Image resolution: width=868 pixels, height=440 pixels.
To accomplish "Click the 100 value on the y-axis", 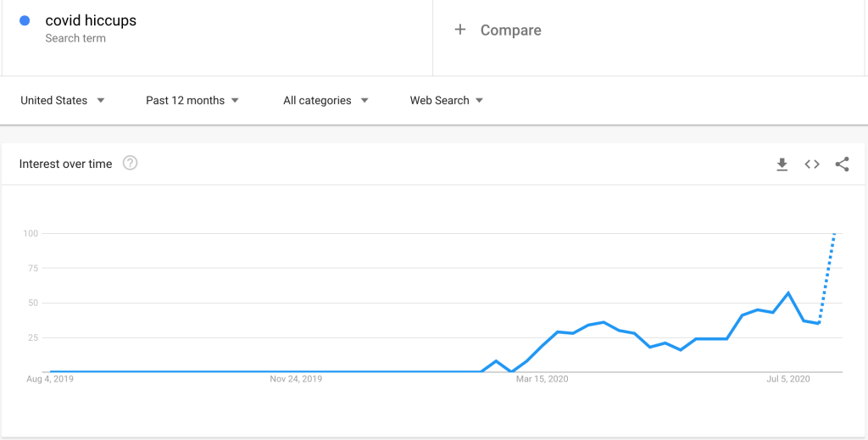I will pyautogui.click(x=31, y=233).
